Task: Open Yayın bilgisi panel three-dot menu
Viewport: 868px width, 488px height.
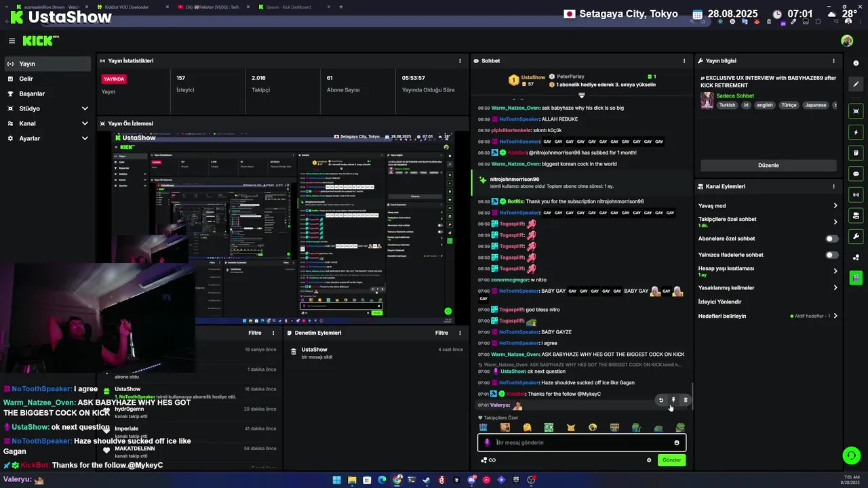Action: 834,61
